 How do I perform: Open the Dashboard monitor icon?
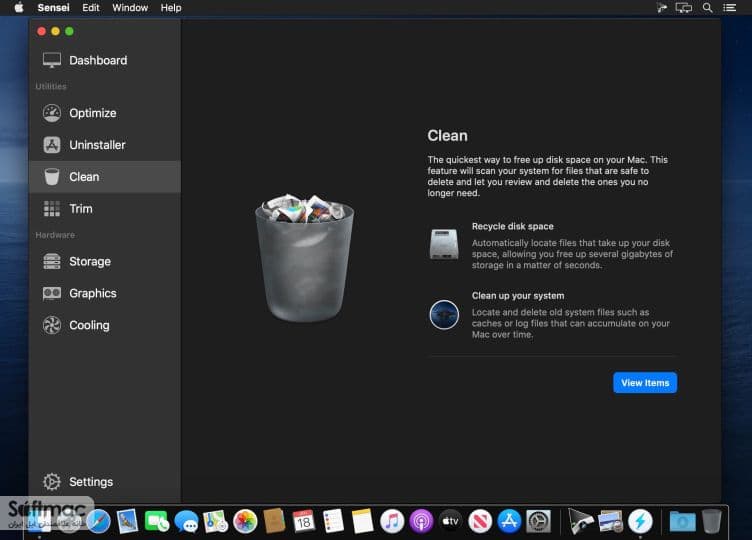click(x=52, y=60)
